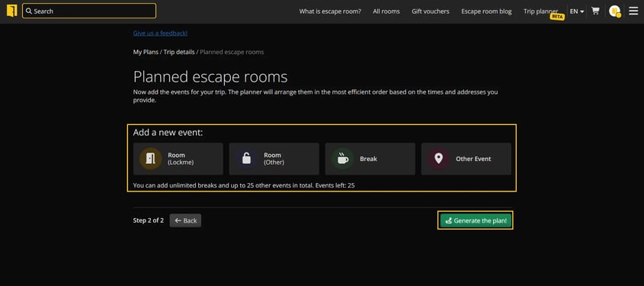Click the 'Events left: 25' text
The image size is (644, 286).
click(x=335, y=185)
